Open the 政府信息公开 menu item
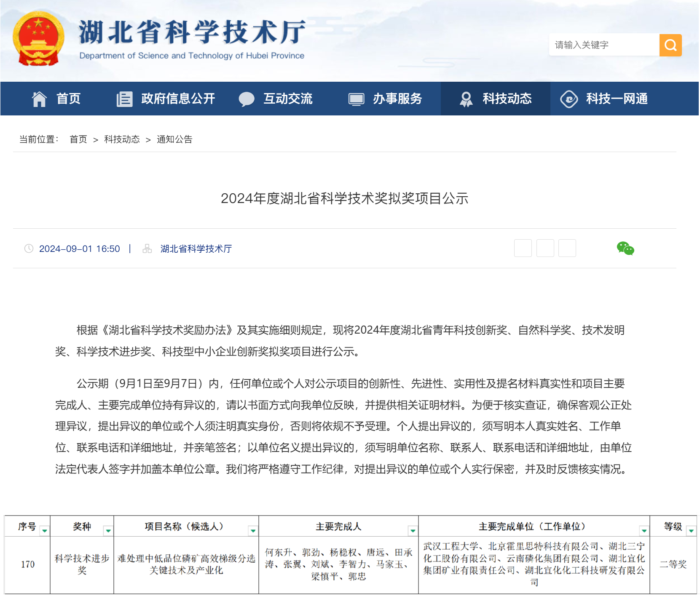 (x=178, y=99)
